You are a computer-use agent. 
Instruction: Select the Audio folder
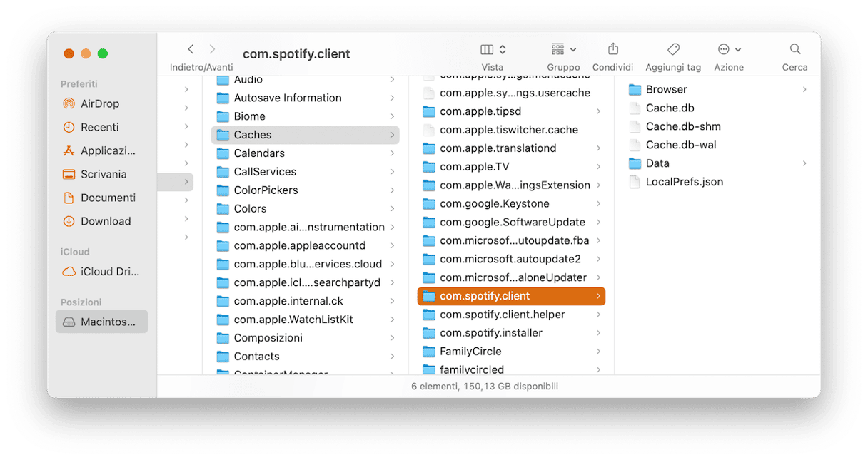[x=305, y=80]
